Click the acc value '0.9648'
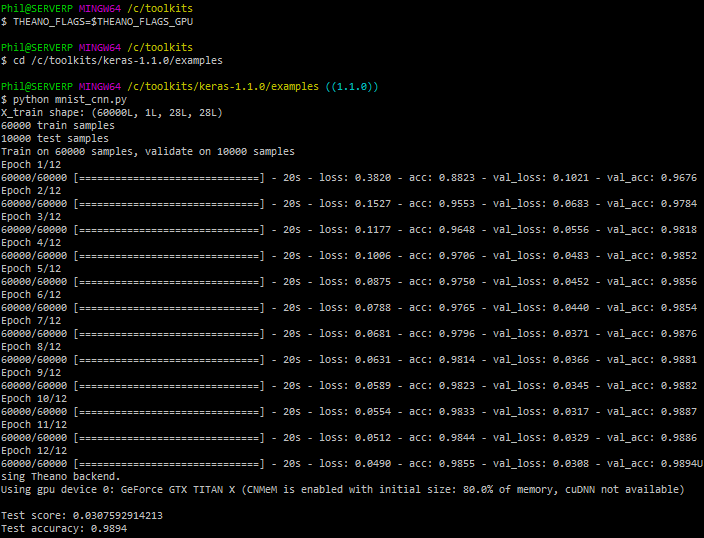Viewport: 704px width, 538px height. [x=457, y=229]
